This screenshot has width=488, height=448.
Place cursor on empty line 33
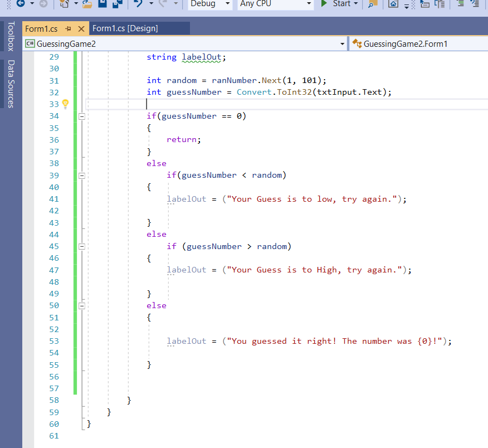(x=286, y=104)
